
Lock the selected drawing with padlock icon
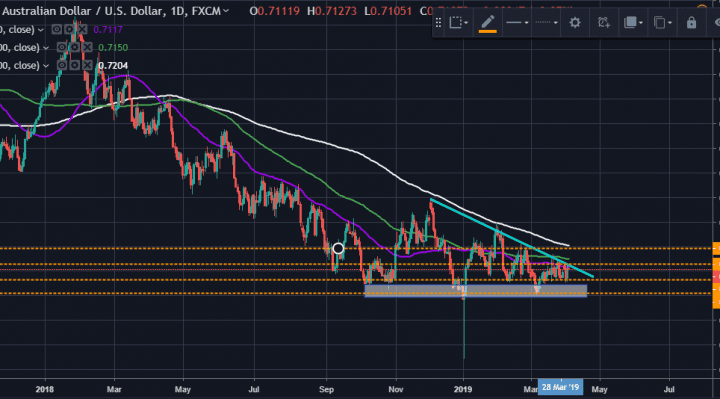[691, 22]
